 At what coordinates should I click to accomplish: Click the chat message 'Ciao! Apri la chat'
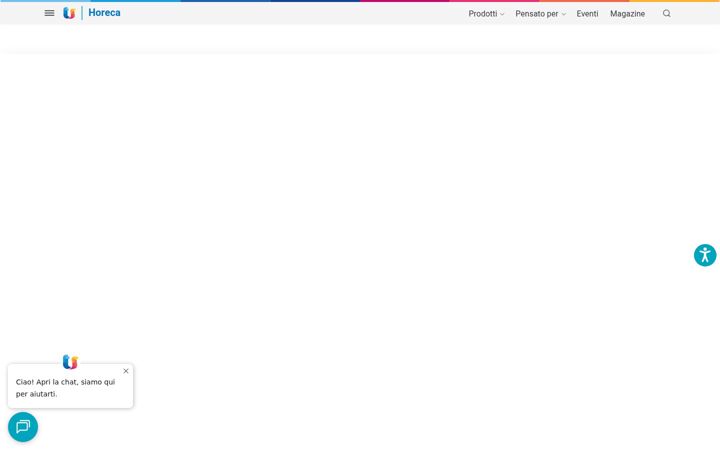tap(65, 388)
